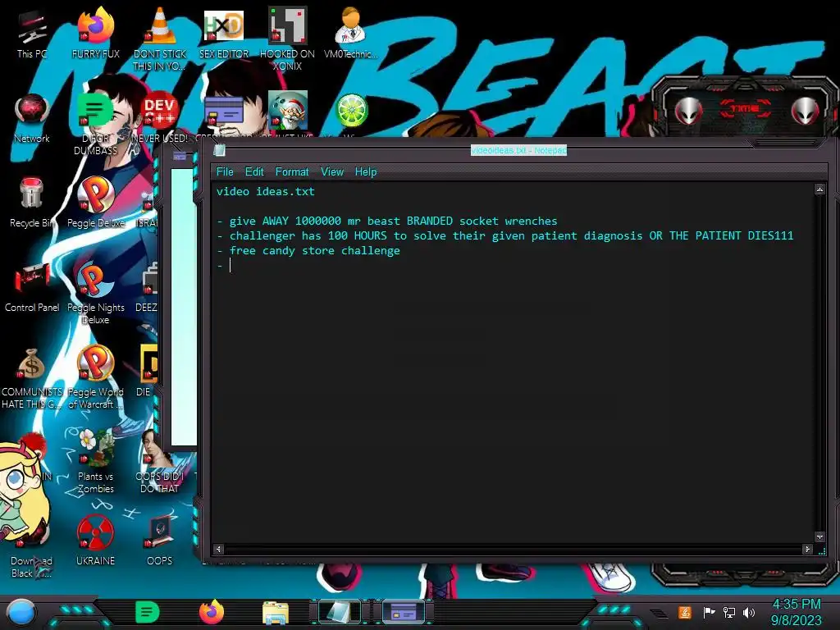Select the money bag COMMUNISTS HATE THIS icon
The image size is (840, 630).
point(32,377)
